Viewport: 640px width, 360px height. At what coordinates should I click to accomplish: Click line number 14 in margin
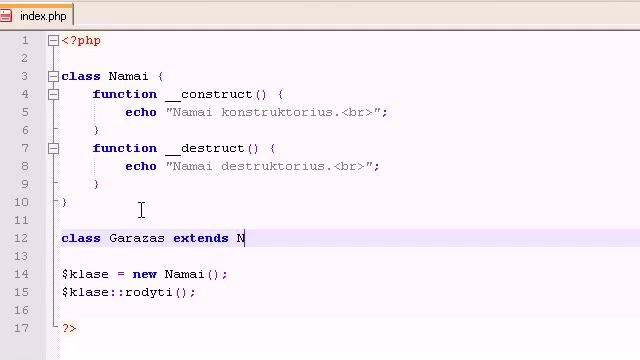(x=21, y=274)
